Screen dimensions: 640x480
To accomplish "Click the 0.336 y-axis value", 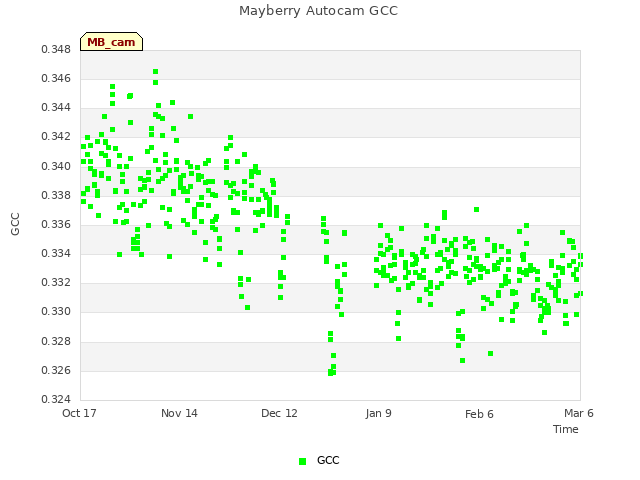I will 56,224.
